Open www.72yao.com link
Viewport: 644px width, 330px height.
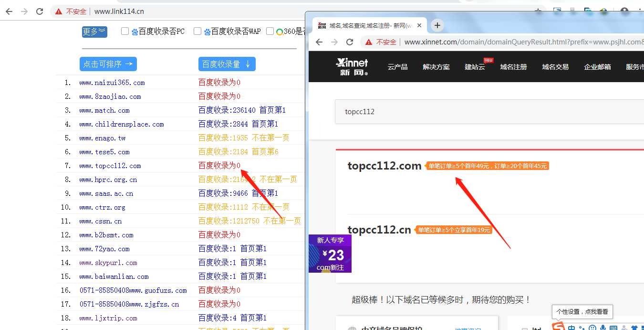104,249
